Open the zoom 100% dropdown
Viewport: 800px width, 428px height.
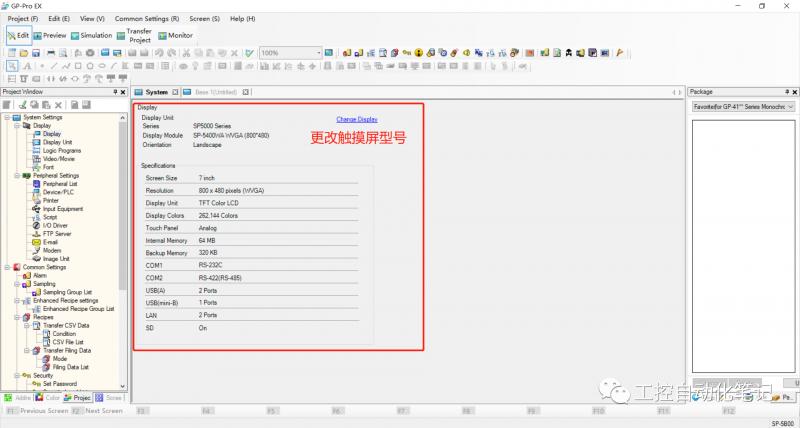(319, 53)
